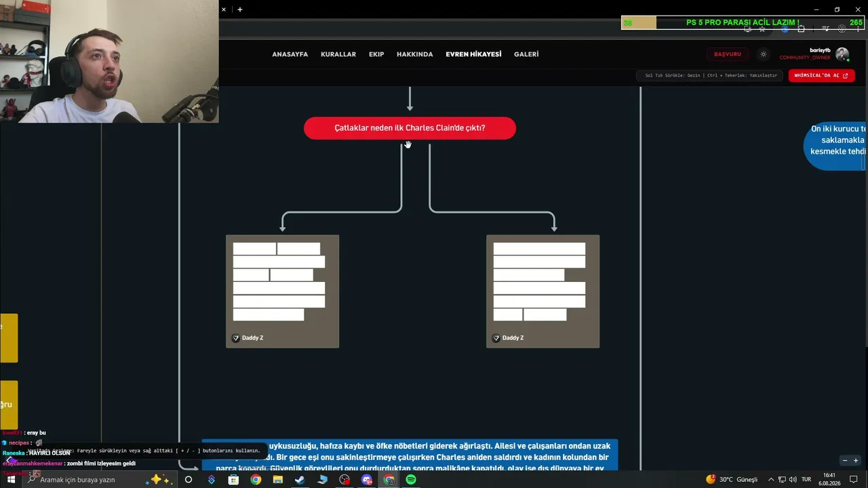Image resolution: width=868 pixels, height=488 pixels.
Task: Open the Copilot sparkle icon in search bar
Action: click(x=160, y=479)
